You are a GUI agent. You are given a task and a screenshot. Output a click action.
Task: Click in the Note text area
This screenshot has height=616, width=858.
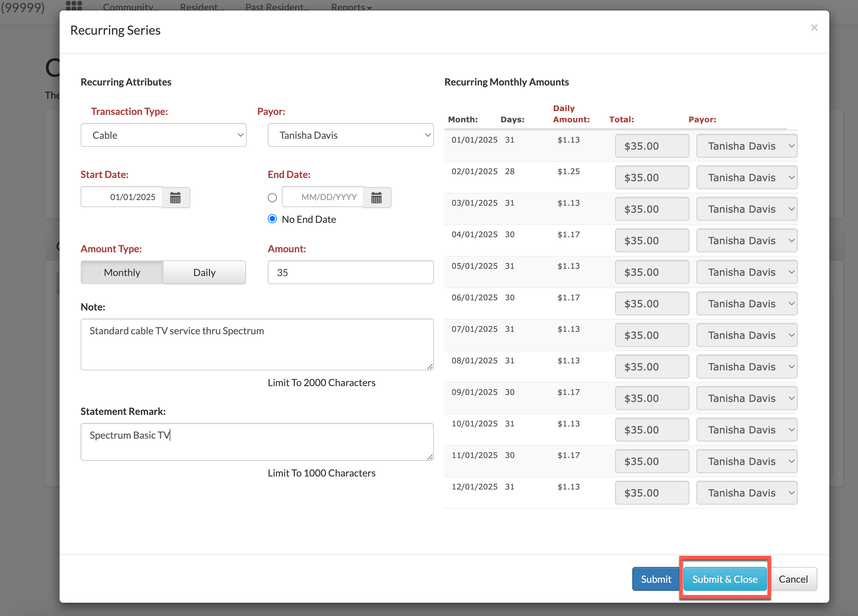[x=257, y=344]
